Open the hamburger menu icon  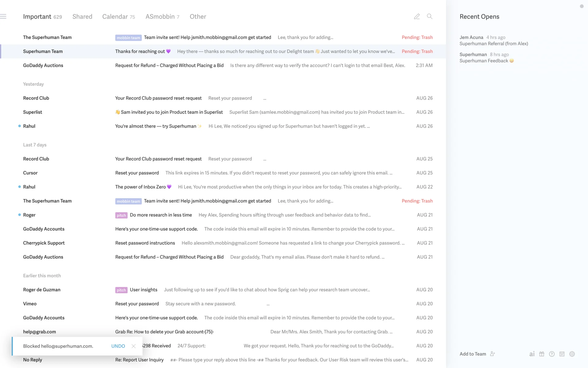pyautogui.click(x=3, y=17)
